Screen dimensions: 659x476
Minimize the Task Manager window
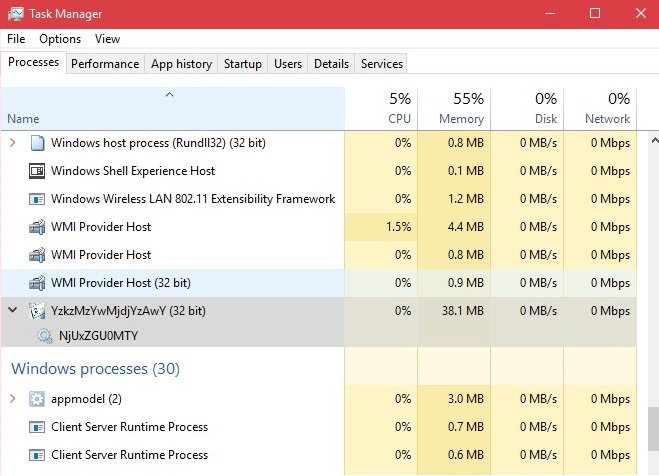click(550, 13)
